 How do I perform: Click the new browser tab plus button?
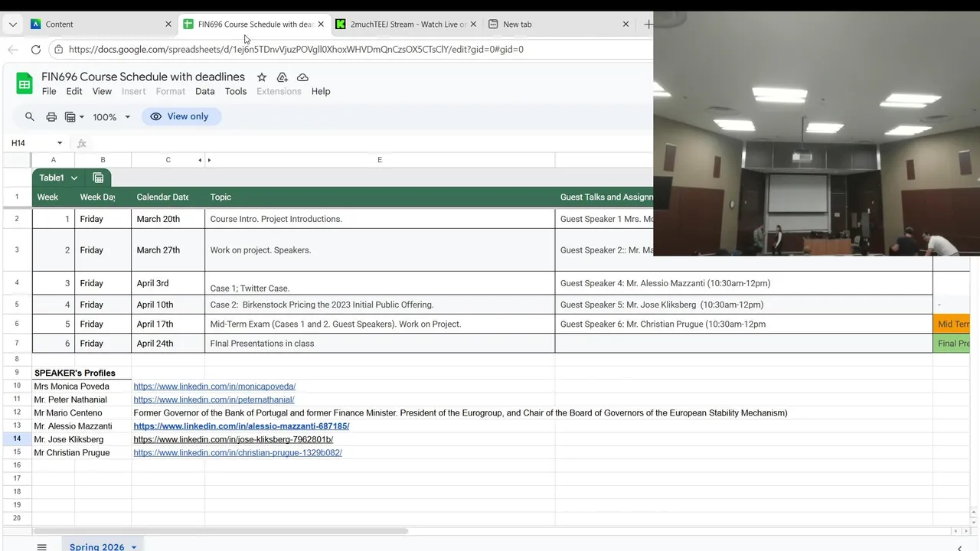(x=648, y=24)
